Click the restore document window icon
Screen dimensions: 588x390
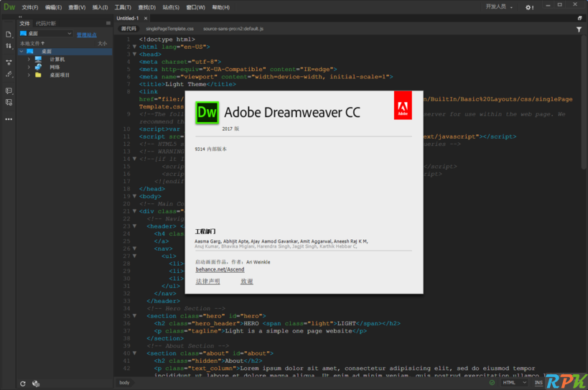point(580,18)
